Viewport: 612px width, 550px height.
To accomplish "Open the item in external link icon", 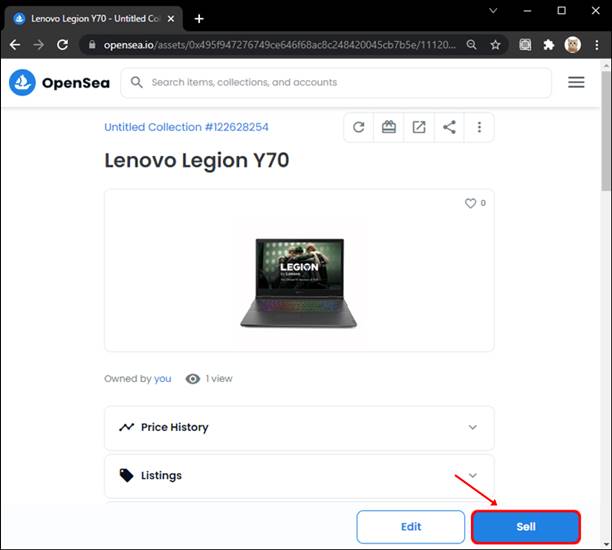I will click(419, 127).
